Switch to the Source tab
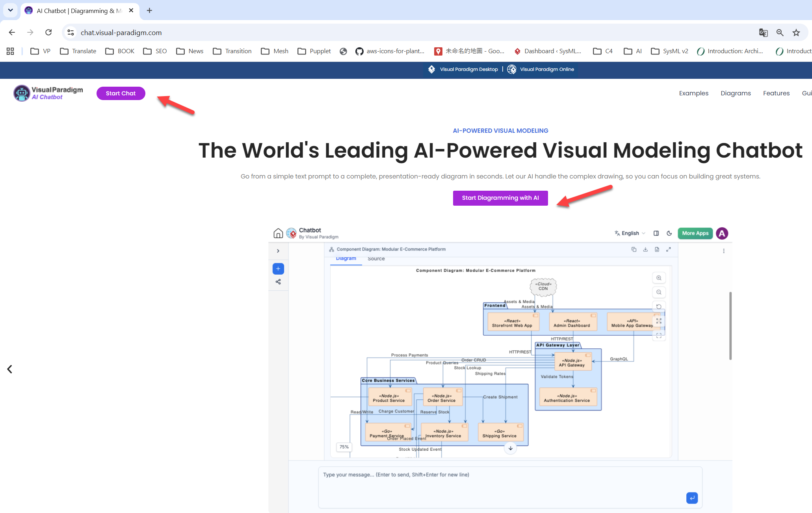The height and width of the screenshot is (513, 812). (x=376, y=259)
